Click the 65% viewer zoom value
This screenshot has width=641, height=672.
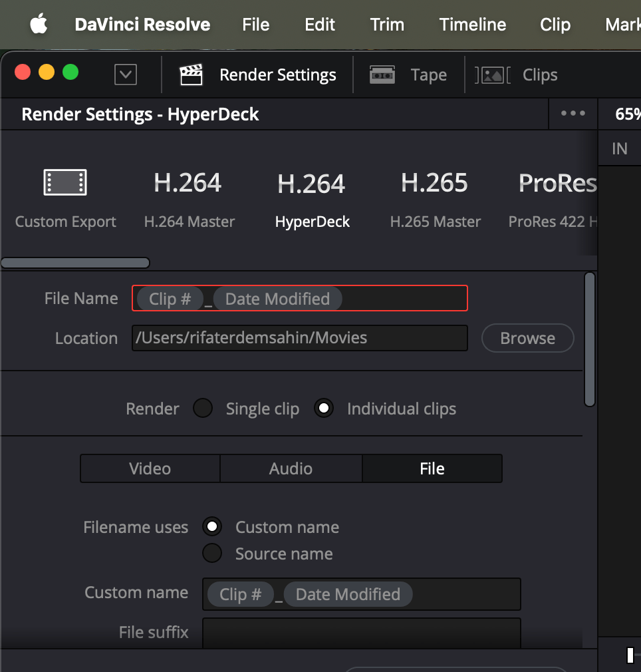click(x=628, y=114)
